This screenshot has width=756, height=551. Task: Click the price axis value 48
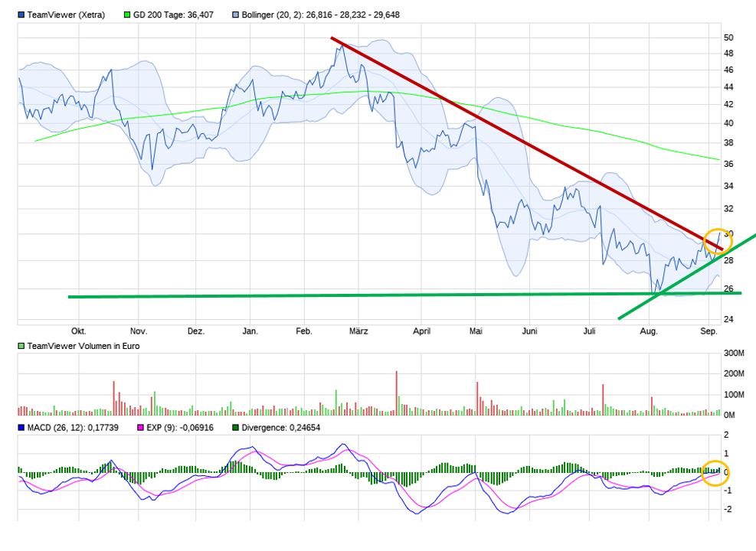[x=728, y=54]
